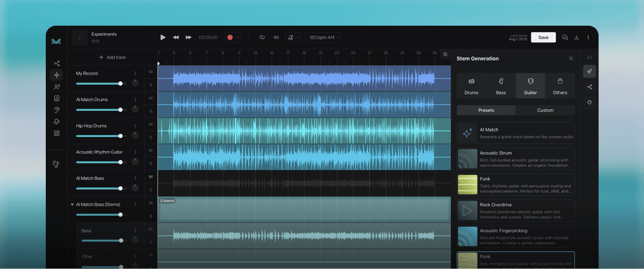Select the Others stem tab
644x269 pixels.
[559, 85]
